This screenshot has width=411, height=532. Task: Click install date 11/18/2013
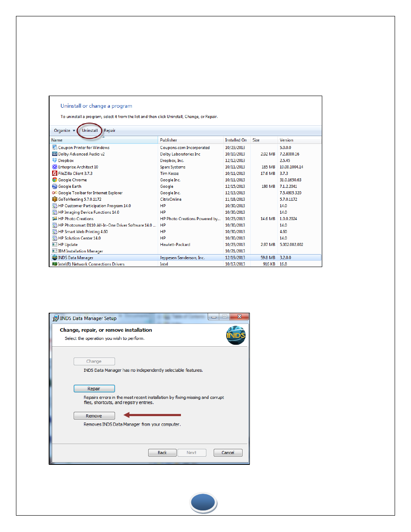[x=235, y=199]
